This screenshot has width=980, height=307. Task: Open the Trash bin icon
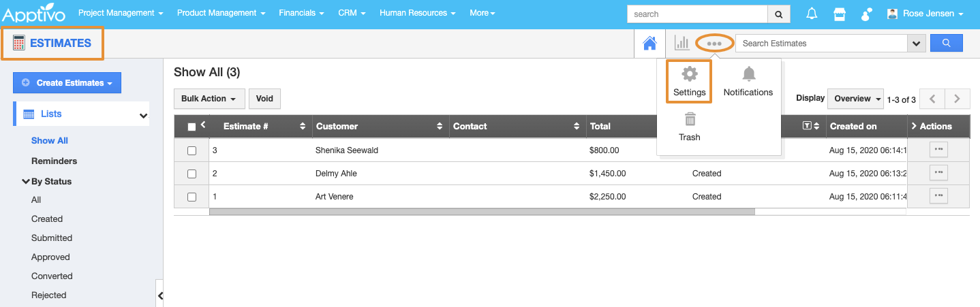point(690,127)
